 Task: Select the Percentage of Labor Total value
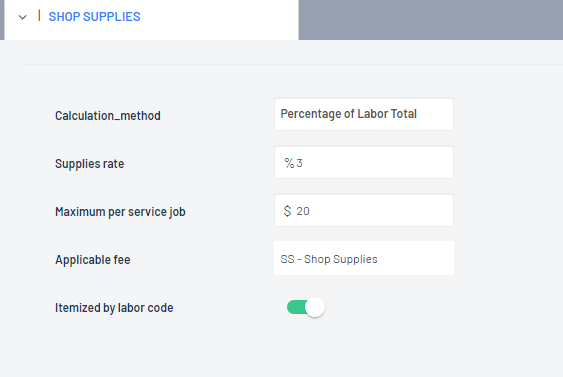tap(348, 114)
